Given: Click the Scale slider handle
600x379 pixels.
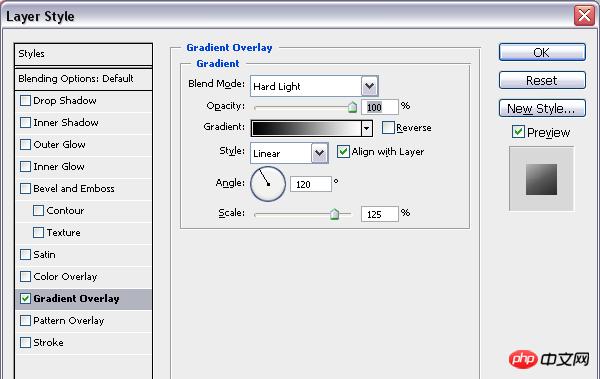Looking at the screenshot, I should [x=334, y=214].
